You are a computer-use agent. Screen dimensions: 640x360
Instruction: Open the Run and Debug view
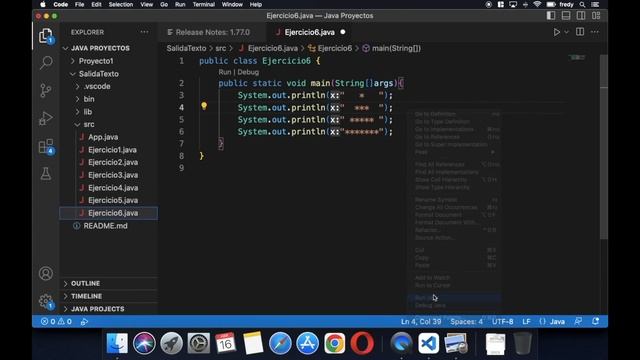(46, 118)
